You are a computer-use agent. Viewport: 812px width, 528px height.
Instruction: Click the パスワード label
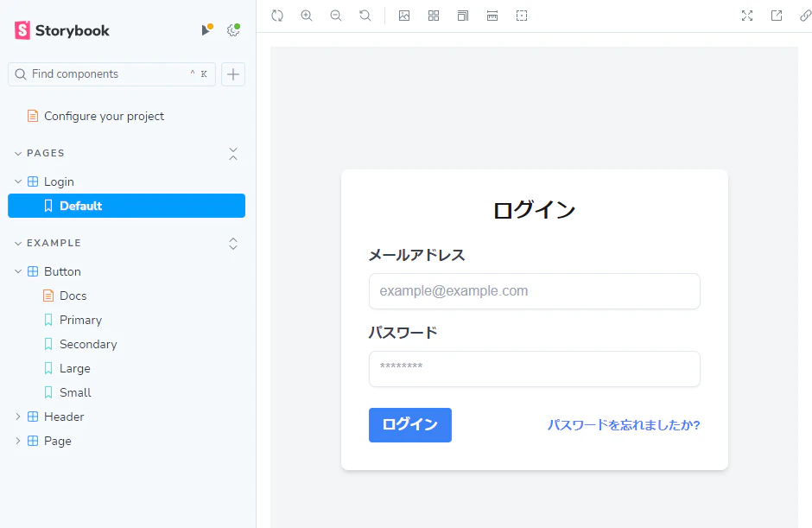click(x=403, y=333)
